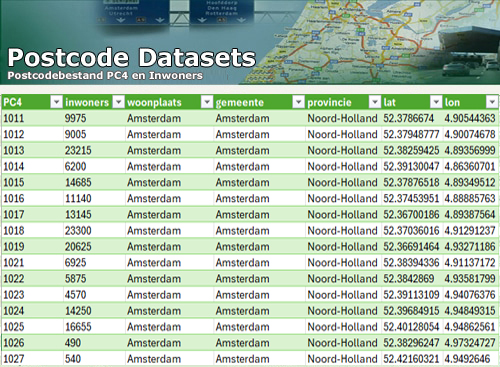Click inwoners value 14250
The image size is (500, 367).
pyautogui.click(x=78, y=311)
